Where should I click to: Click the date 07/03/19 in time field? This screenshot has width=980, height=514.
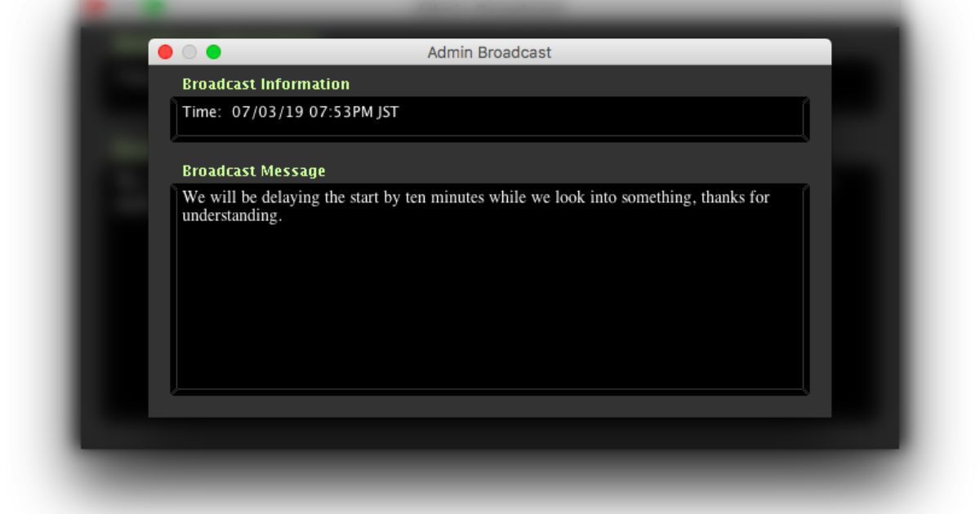pos(268,112)
